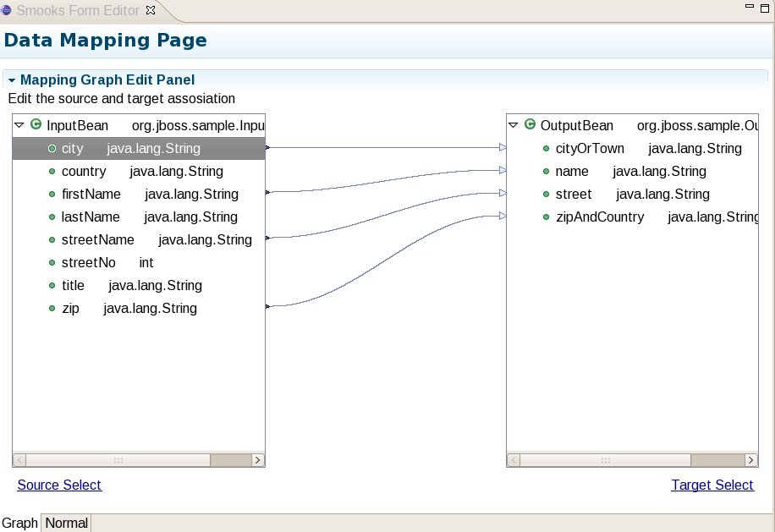Select the Smooks Form Editor tab
775x532 pixels.
pyautogui.click(x=78, y=10)
